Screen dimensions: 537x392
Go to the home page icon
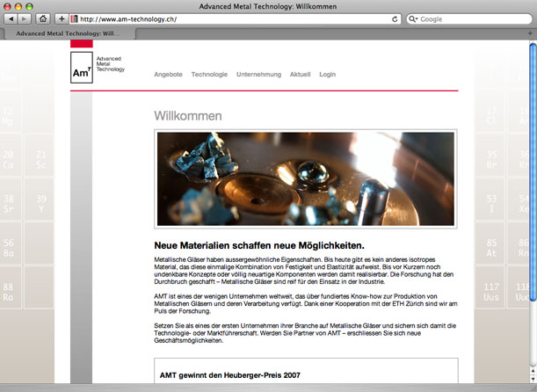[x=42, y=18]
